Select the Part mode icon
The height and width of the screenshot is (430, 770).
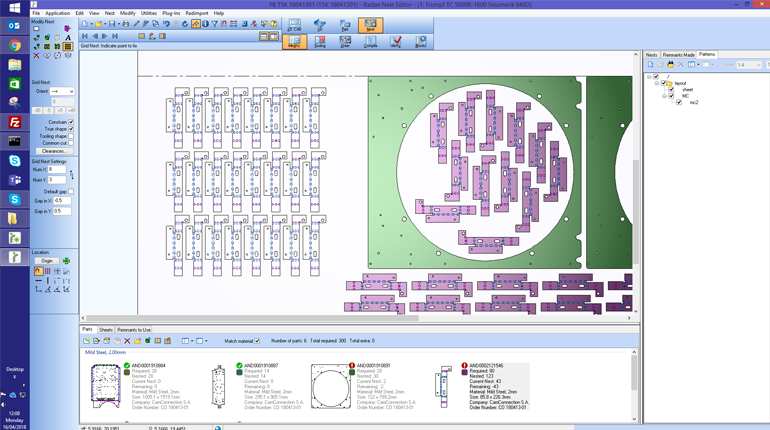pos(345,25)
